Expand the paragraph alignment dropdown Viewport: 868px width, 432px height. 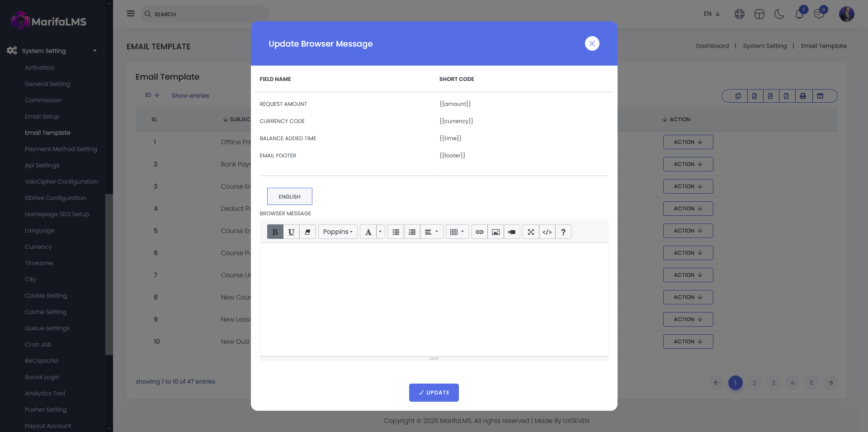point(431,232)
